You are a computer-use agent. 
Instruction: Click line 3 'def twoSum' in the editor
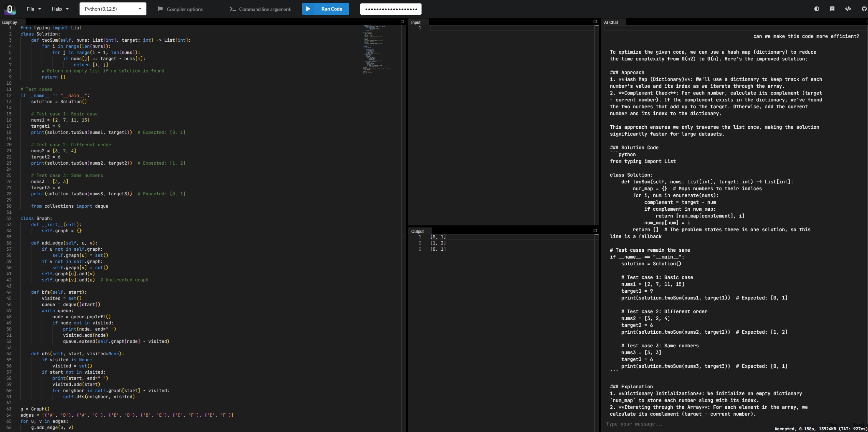[111, 40]
